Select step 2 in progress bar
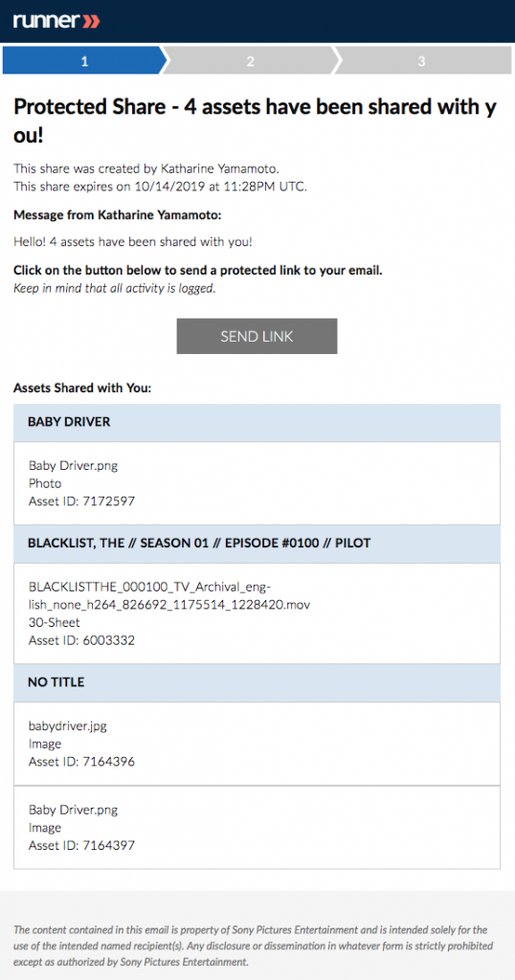515x980 pixels. pos(251,61)
